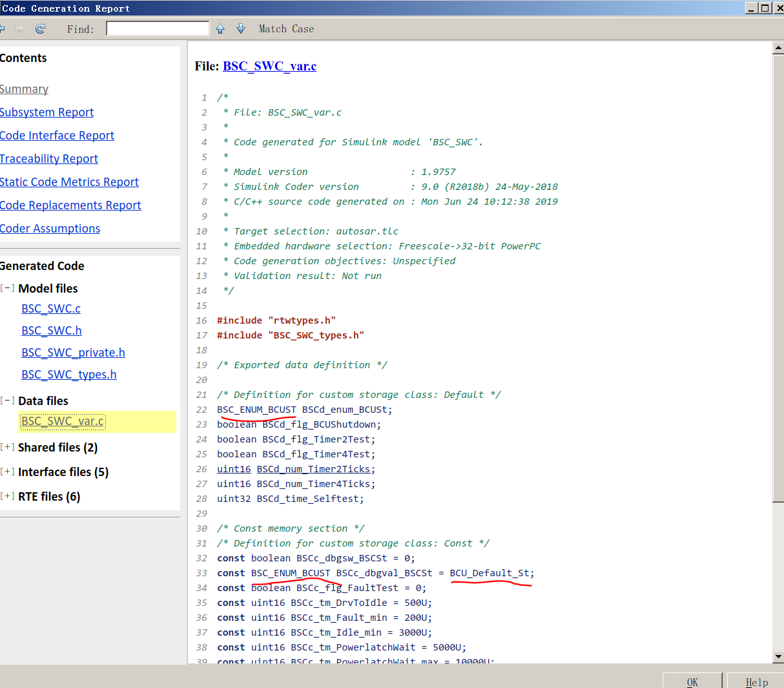
Task: Find previous match with the up arrow
Action: [x=220, y=29]
